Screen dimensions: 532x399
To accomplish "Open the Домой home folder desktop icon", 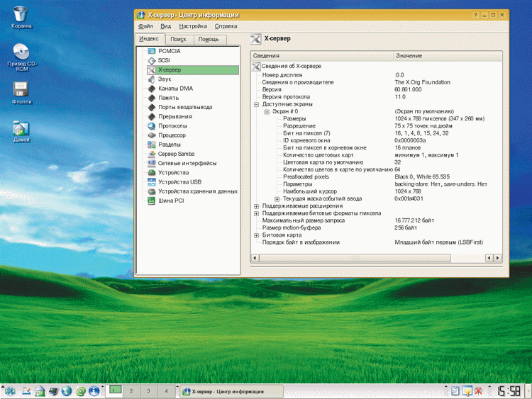I will (x=21, y=128).
